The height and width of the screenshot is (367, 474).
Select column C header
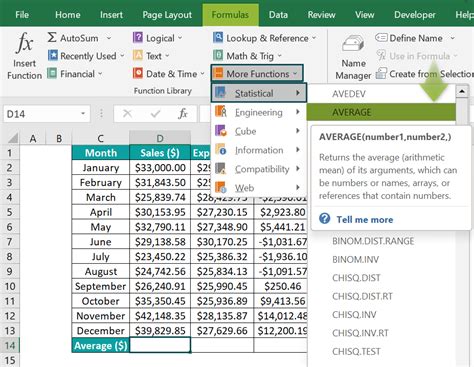[x=101, y=138]
